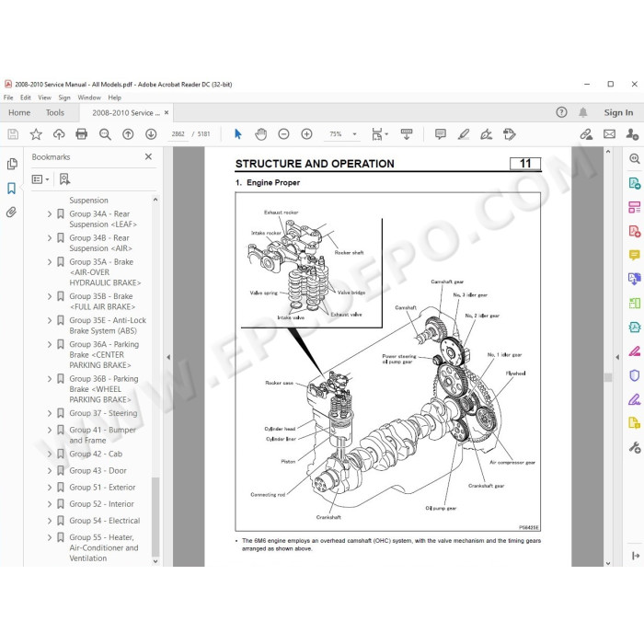Click the find current bookmark icon
This screenshot has width=644, height=644.
click(x=64, y=179)
